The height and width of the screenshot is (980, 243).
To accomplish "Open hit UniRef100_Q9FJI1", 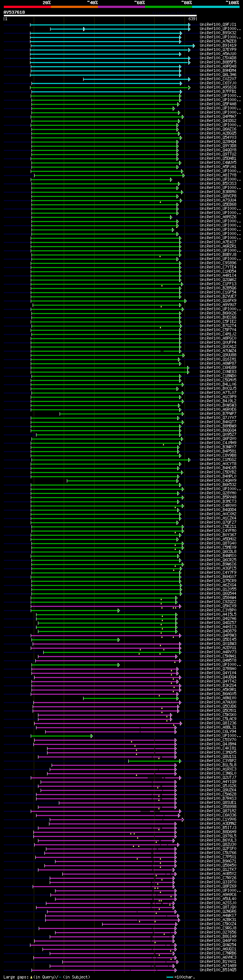I will (218, 25).
